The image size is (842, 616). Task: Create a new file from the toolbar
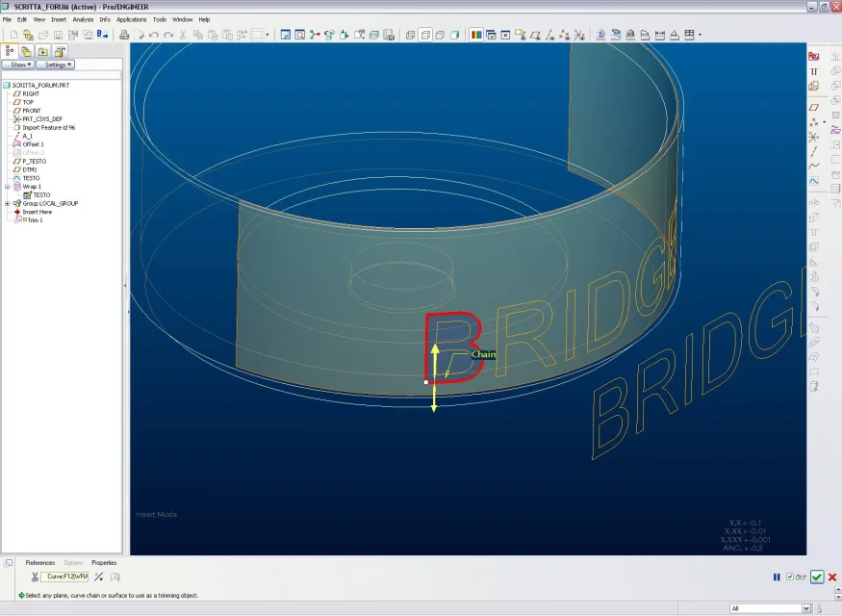14,35
